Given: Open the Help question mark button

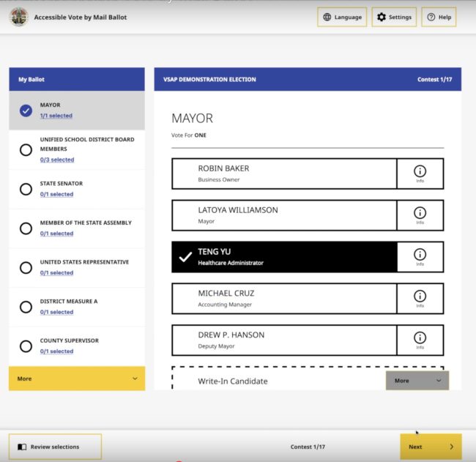Looking at the screenshot, I should (439, 17).
